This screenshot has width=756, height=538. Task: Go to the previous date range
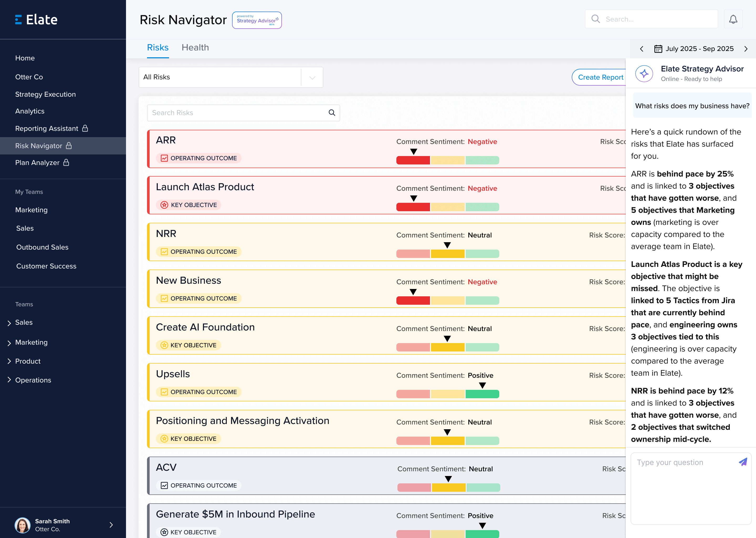[642, 49]
